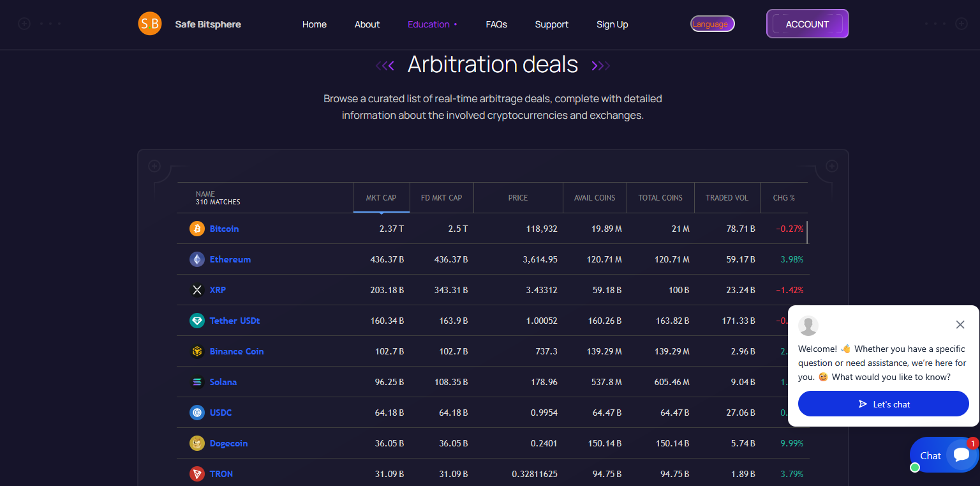The image size is (980, 486).
Task: Sort by TRADED VOL column
Action: [x=727, y=198]
